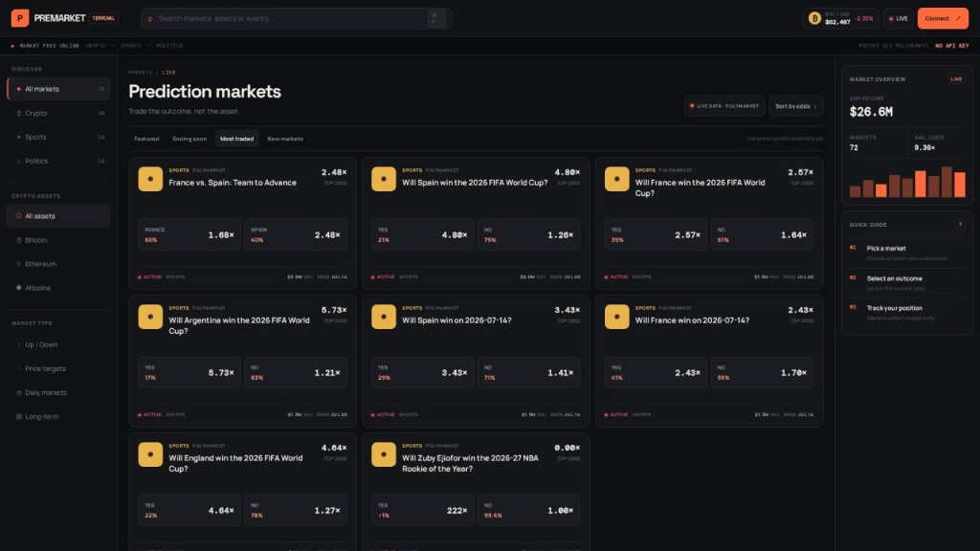Switch to the Ending soon tab
Image resolution: width=980 pixels, height=551 pixels.
click(189, 139)
